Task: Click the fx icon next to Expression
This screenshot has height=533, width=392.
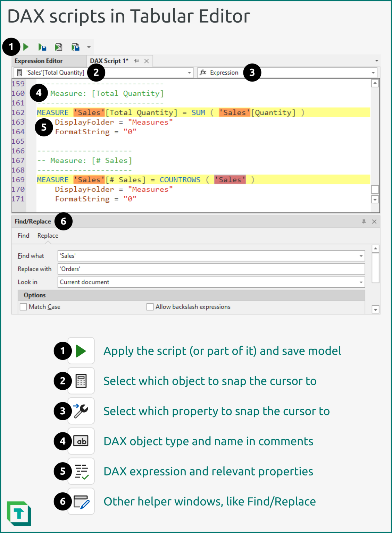Action: [203, 73]
